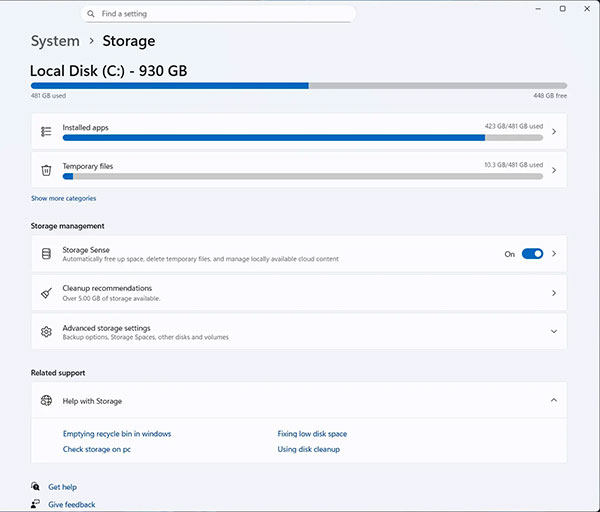Click the Installed apps list icon
The width and height of the screenshot is (600, 512).
click(46, 131)
